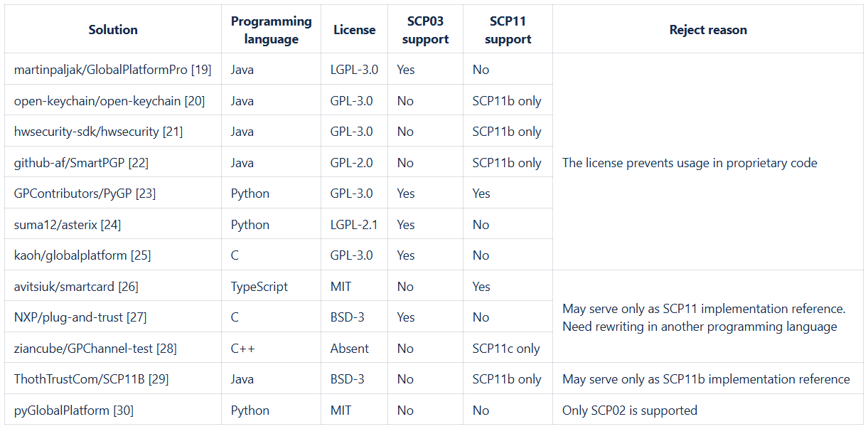Click hwsecurity-sdk/hwsecurity [21] in the table

98,132
